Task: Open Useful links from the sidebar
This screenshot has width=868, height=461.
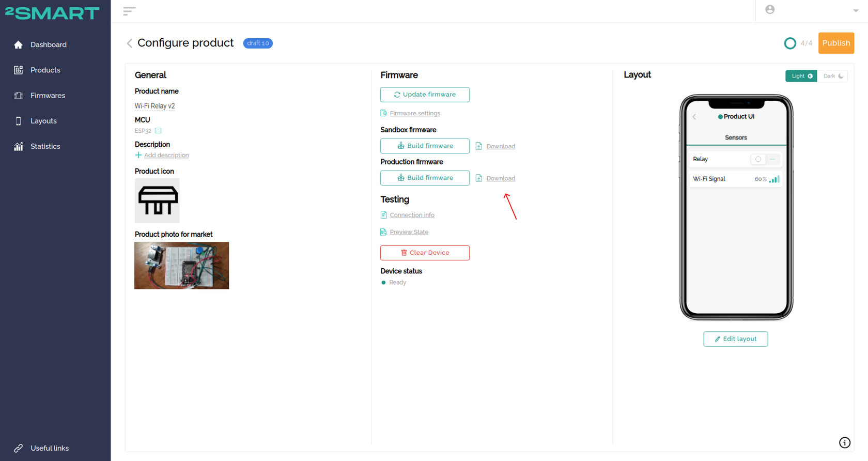Action: [x=50, y=448]
